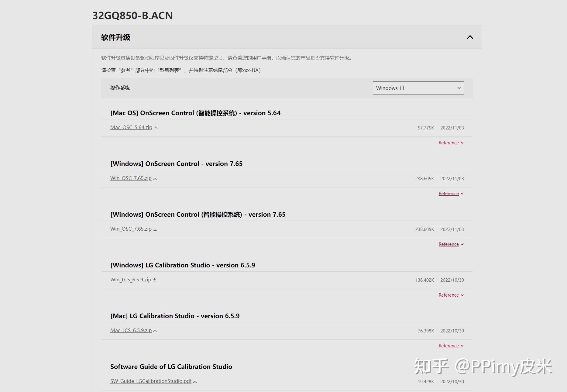Open the Windows 11 operating system dropdown

click(x=418, y=88)
